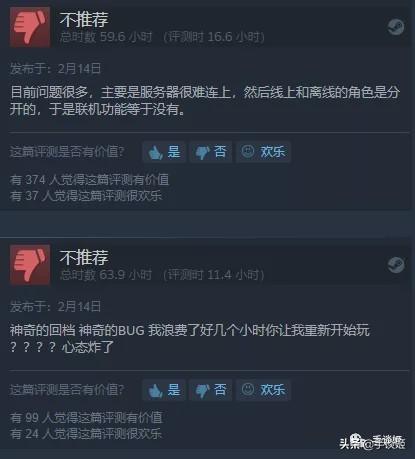Click the review text about 服务器很难连上
The height and width of the screenshot is (459, 415).
click(x=205, y=101)
